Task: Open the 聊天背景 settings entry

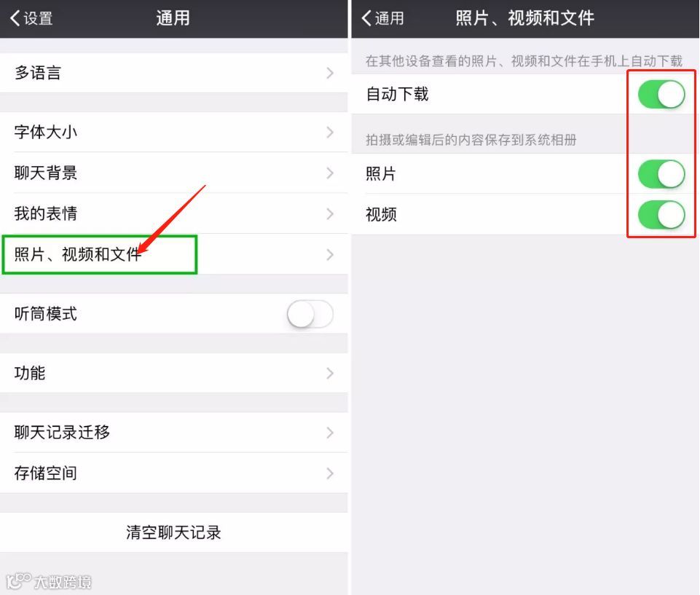Action: tap(174, 173)
